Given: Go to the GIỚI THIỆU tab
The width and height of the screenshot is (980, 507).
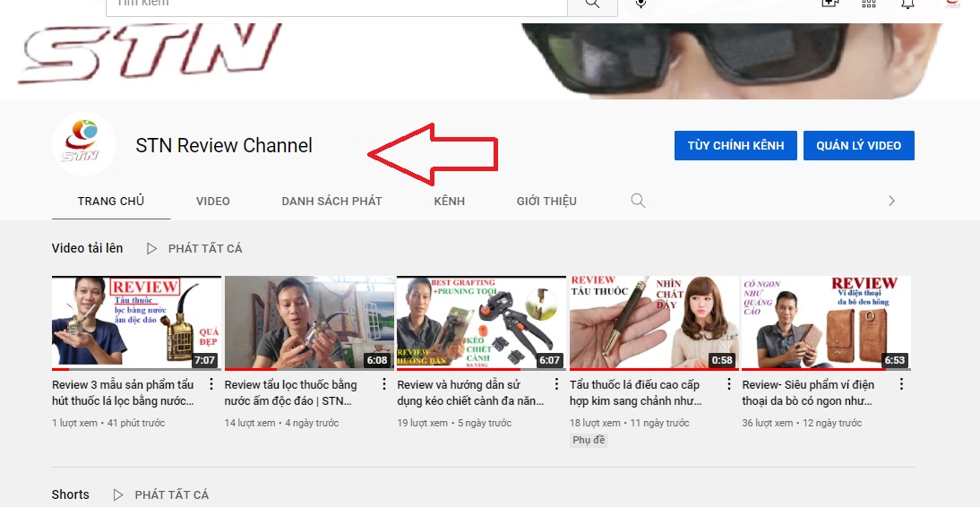Looking at the screenshot, I should point(546,201).
